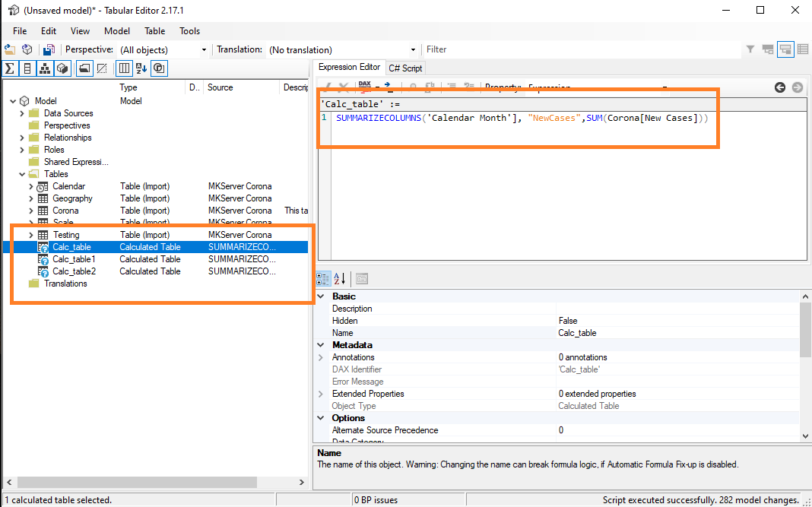Expand the Corona table node

pyautogui.click(x=30, y=211)
